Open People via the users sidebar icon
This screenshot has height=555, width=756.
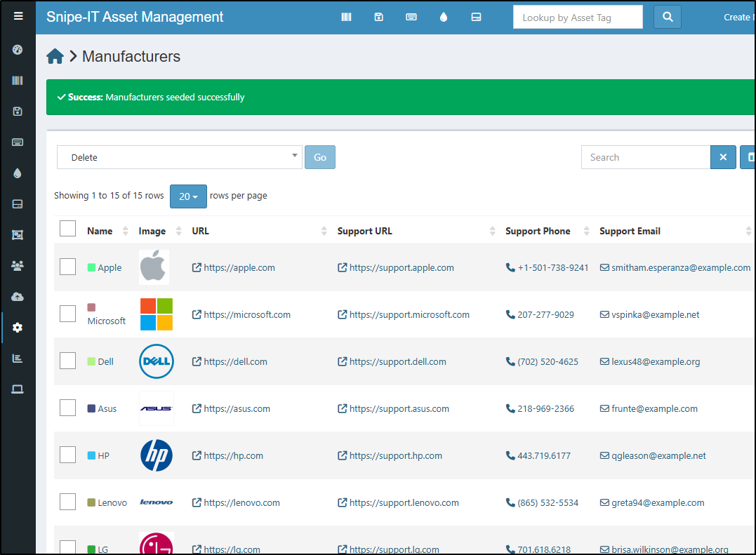coord(18,266)
